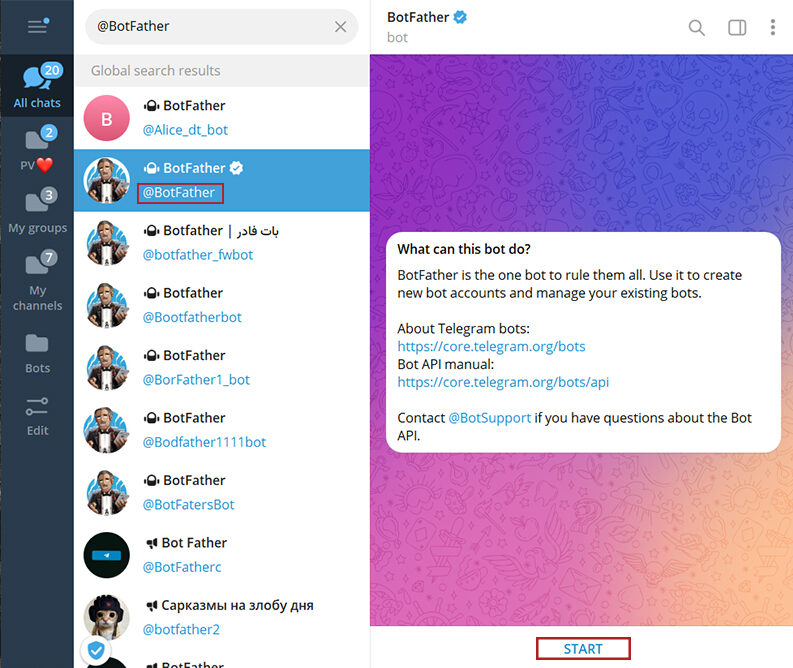
Task: Click the @BotSupport mention
Action: point(490,418)
